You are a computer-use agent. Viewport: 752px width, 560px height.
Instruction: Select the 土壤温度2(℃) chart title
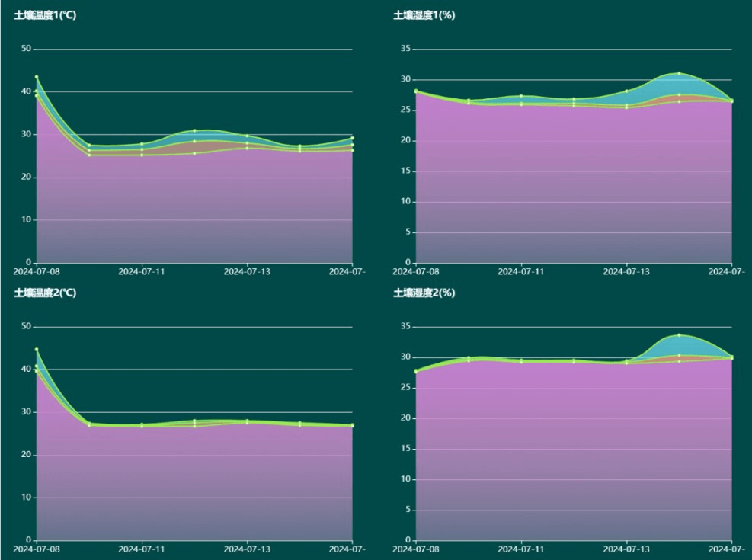45,293
